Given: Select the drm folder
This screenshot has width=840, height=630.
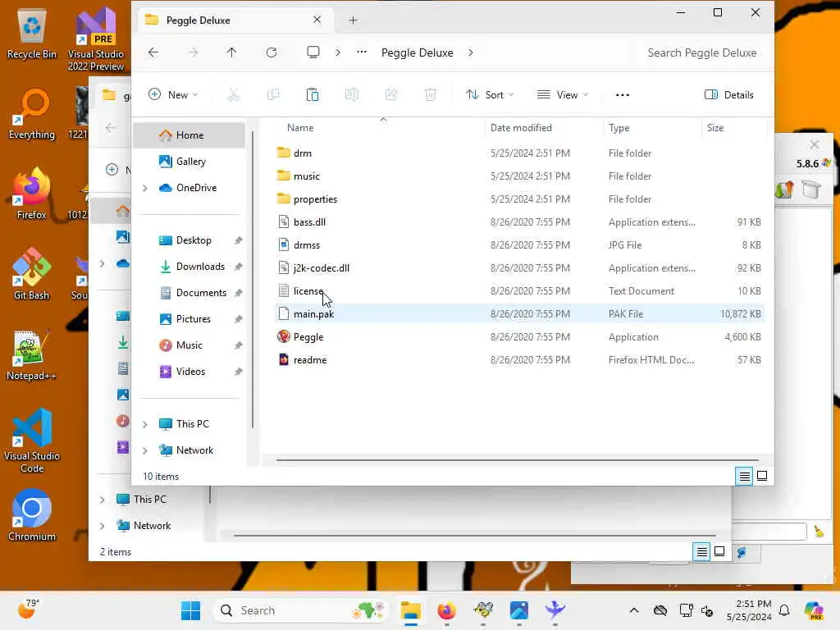Looking at the screenshot, I should 519,153.
